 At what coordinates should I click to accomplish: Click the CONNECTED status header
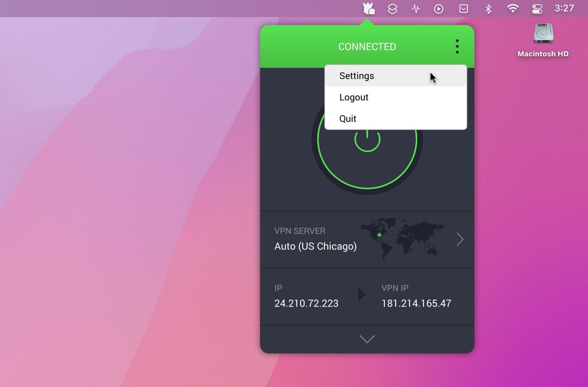coord(367,47)
